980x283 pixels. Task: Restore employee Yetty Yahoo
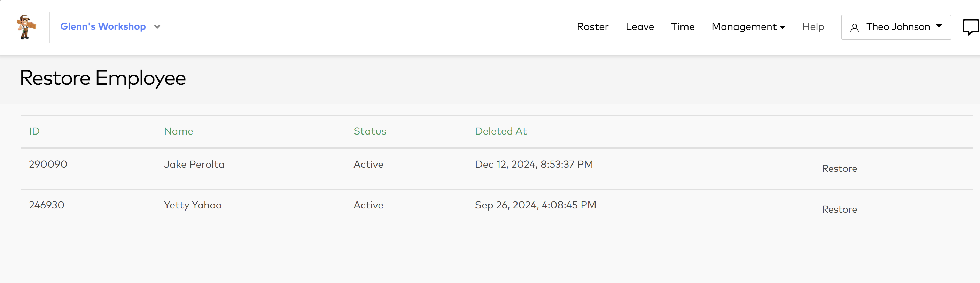[x=839, y=209]
